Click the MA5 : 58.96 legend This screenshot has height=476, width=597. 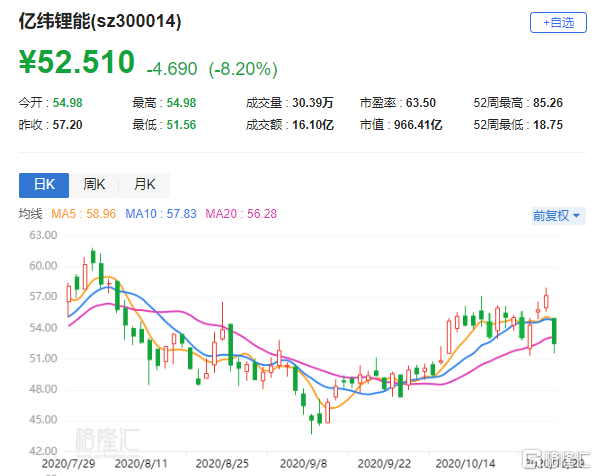pyautogui.click(x=83, y=214)
